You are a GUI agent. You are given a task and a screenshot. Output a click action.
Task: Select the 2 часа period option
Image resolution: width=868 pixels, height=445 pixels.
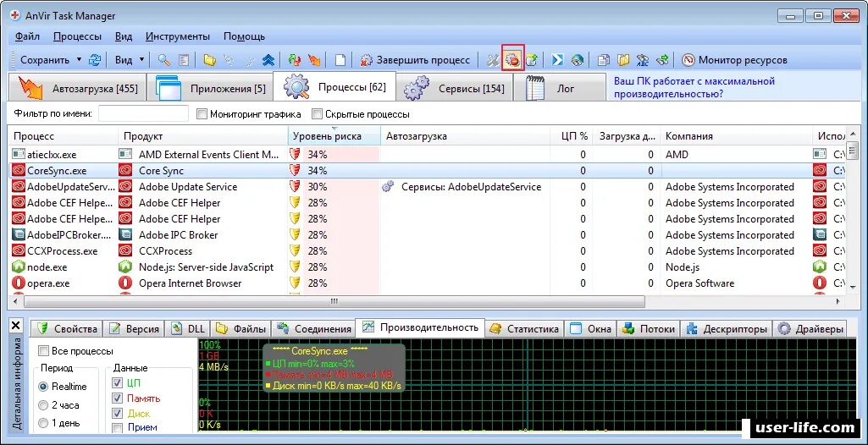coord(43,405)
